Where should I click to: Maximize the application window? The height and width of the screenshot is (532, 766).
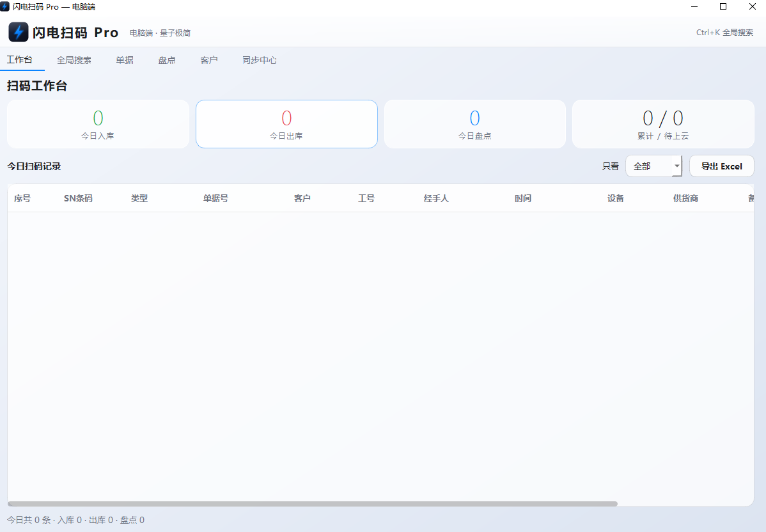723,6
